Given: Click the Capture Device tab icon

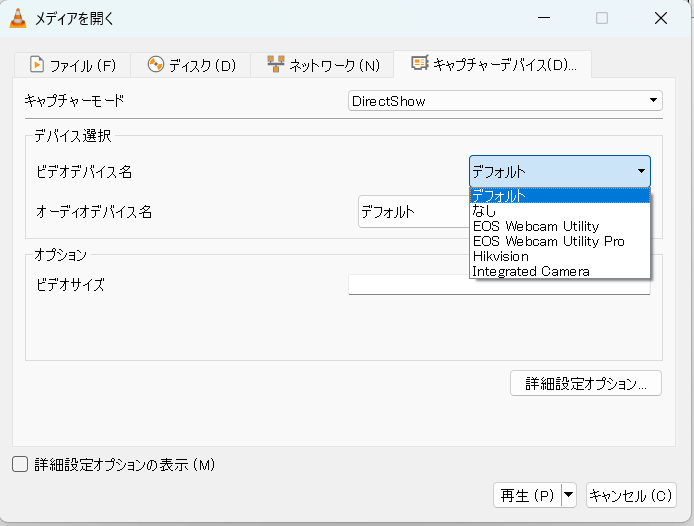Looking at the screenshot, I should pyautogui.click(x=420, y=64).
